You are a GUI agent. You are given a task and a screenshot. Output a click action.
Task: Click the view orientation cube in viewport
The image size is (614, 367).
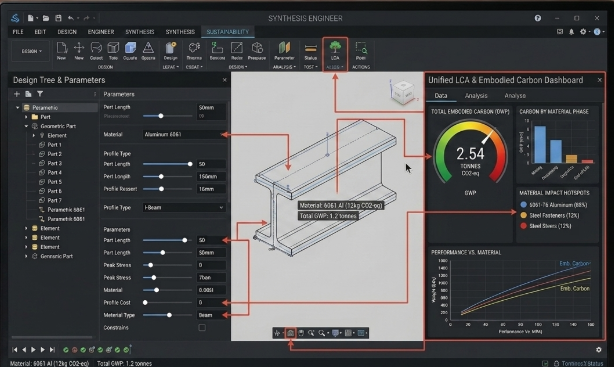[403, 92]
